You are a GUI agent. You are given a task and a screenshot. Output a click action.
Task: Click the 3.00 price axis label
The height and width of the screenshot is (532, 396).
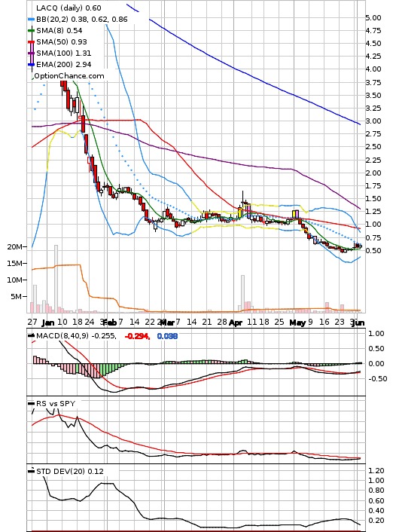[x=373, y=121]
